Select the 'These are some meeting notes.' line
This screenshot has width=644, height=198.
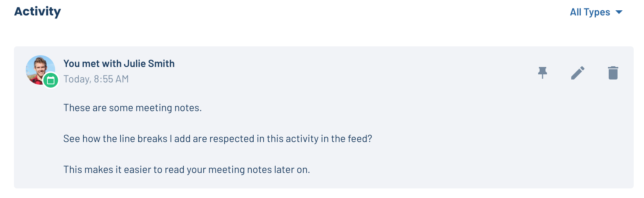point(133,108)
